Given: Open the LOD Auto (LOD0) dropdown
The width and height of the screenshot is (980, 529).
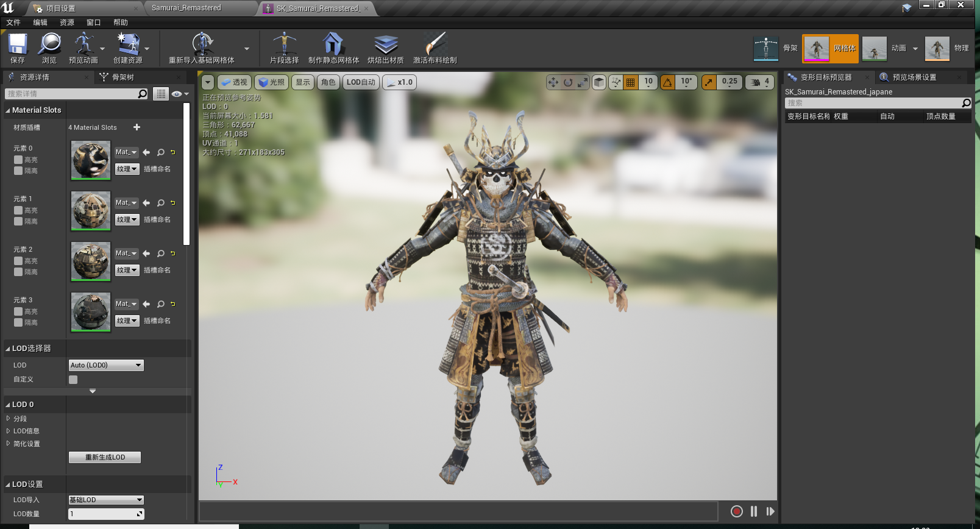Looking at the screenshot, I should 106,365.
